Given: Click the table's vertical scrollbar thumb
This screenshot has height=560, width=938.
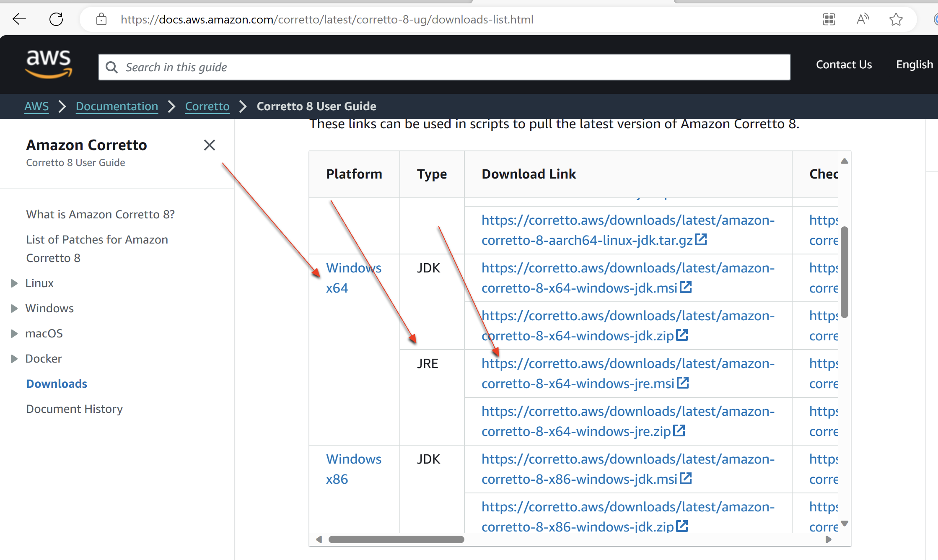Looking at the screenshot, I should 845,272.
